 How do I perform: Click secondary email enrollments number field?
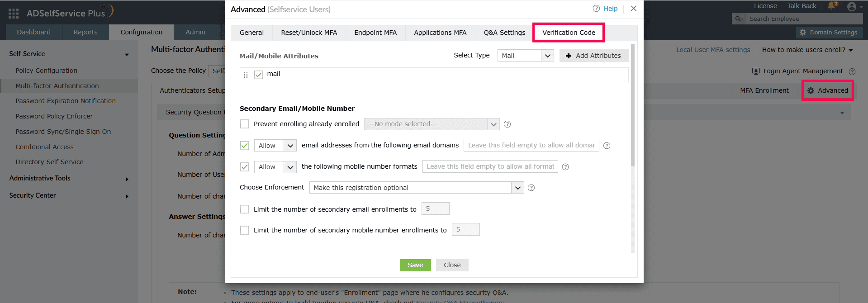click(435, 208)
